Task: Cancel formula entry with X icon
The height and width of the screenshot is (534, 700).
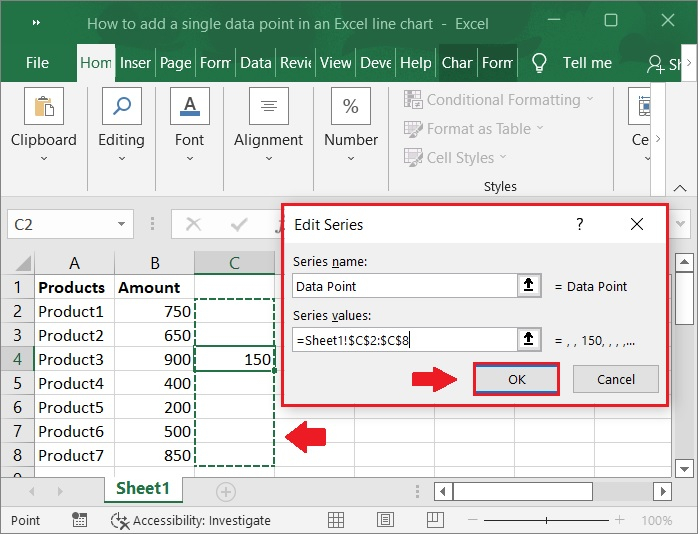Action: [193, 224]
